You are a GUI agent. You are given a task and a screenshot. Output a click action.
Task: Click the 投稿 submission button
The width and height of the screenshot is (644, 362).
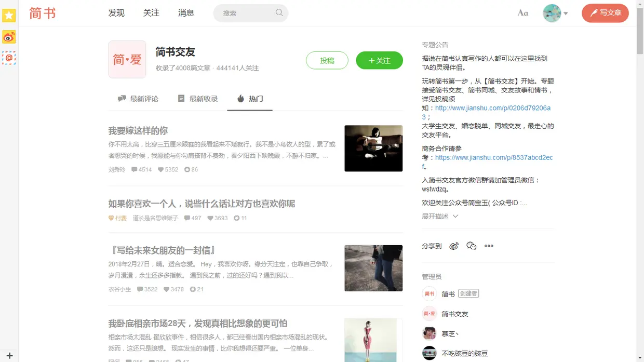pos(327,60)
